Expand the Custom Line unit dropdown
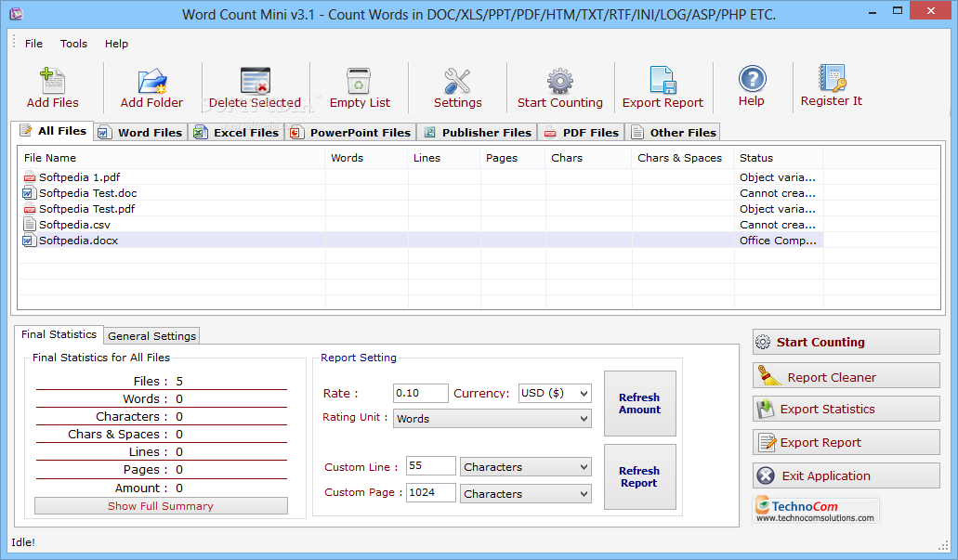Image resolution: width=958 pixels, height=560 pixels. coord(584,467)
